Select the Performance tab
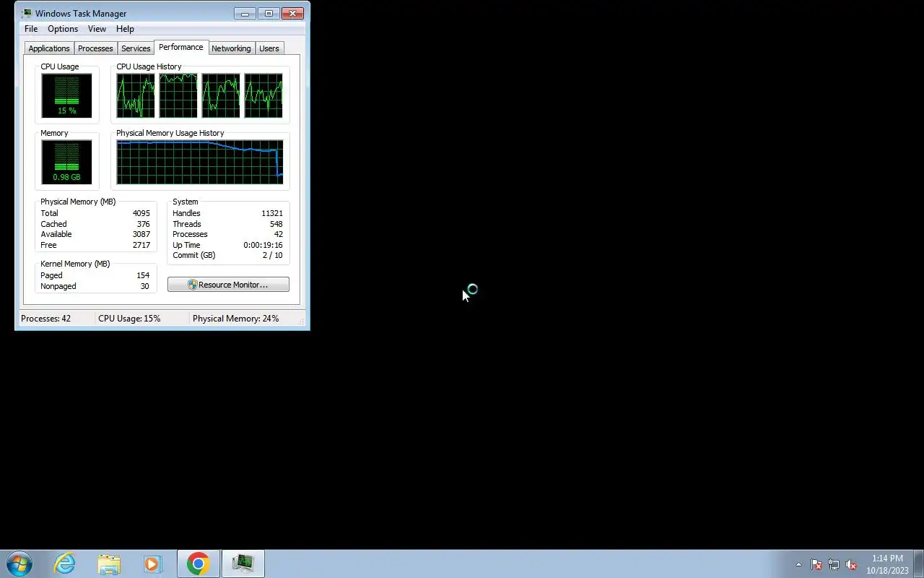The width and height of the screenshot is (924, 578). pyautogui.click(x=181, y=47)
